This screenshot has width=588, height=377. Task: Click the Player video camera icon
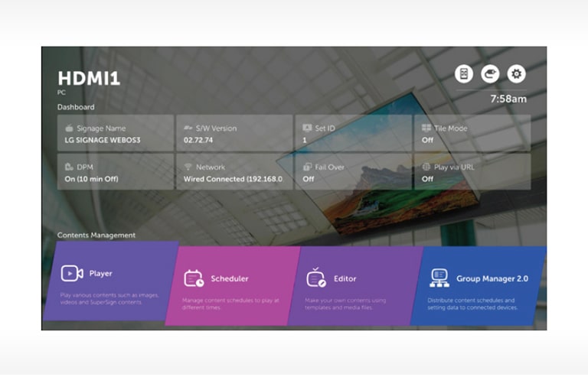(72, 273)
